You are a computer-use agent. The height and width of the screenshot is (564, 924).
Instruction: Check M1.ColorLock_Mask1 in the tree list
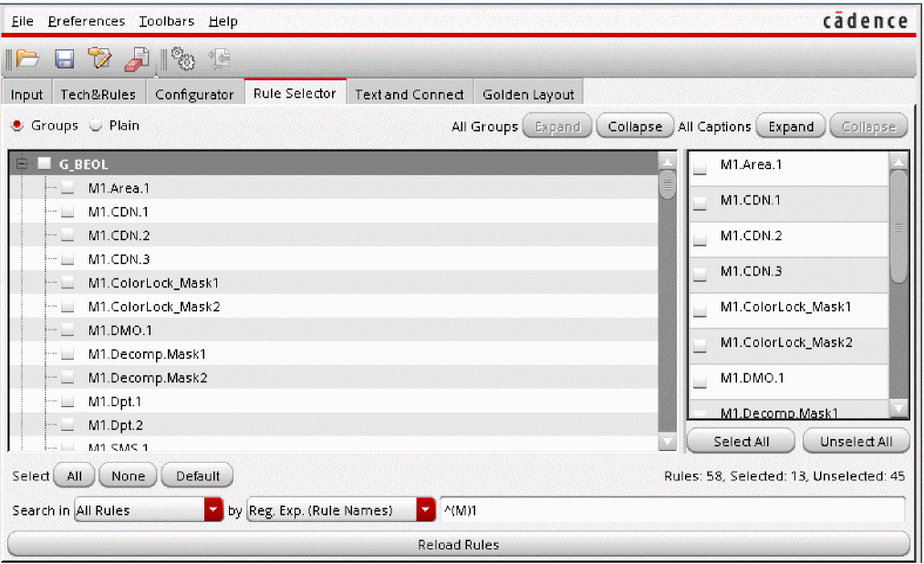tap(67, 282)
